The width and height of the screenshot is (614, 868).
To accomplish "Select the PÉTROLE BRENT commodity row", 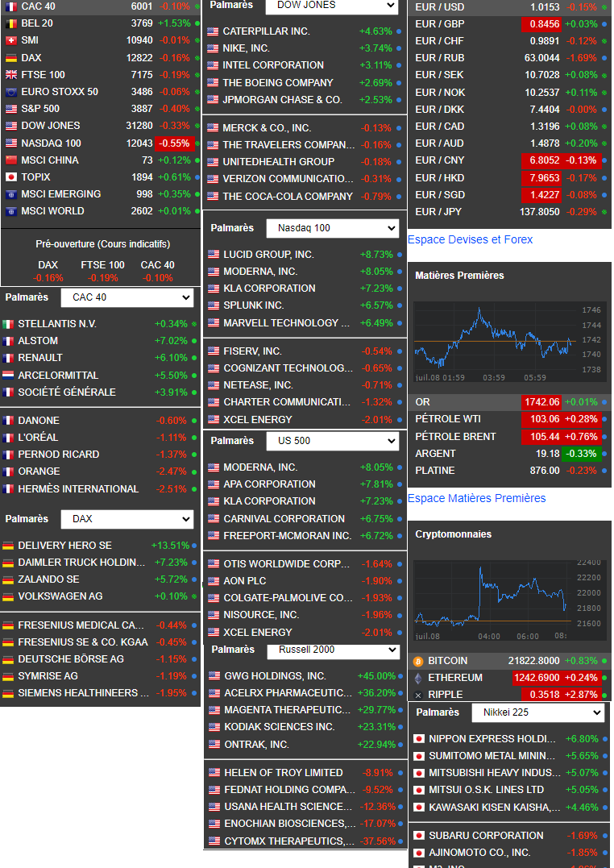I will [509, 437].
